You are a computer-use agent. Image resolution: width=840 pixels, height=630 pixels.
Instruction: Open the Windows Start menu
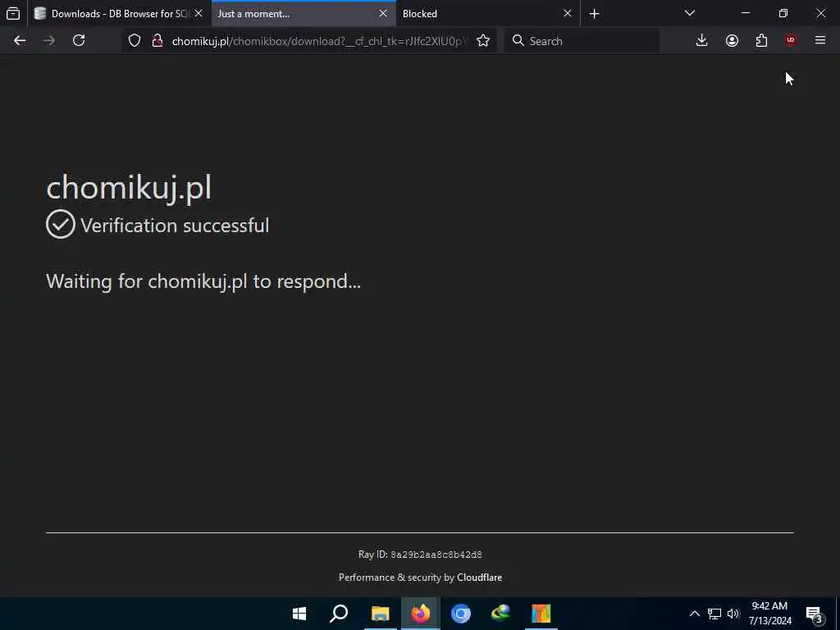(x=299, y=614)
